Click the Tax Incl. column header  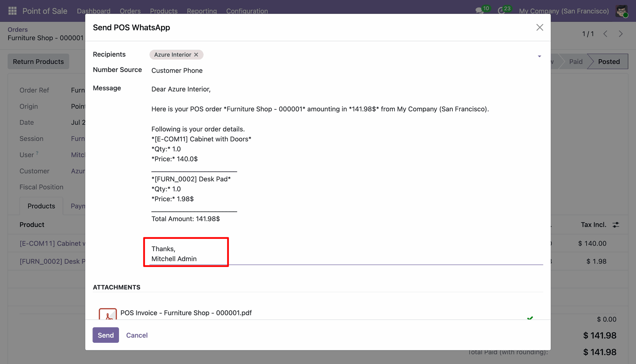tap(594, 225)
